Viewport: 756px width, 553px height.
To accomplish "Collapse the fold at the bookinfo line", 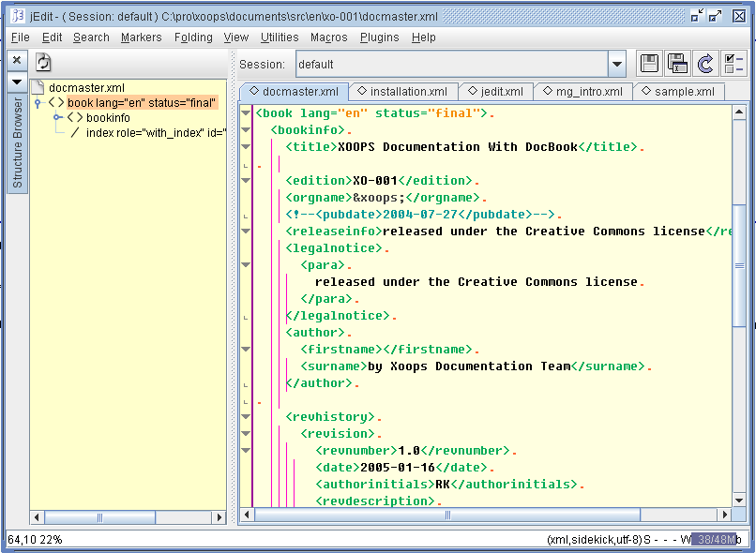I will [246, 130].
